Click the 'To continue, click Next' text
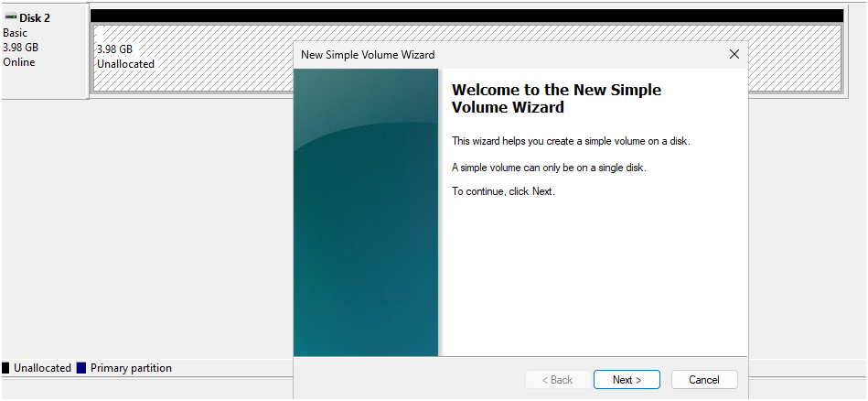 [x=503, y=191]
